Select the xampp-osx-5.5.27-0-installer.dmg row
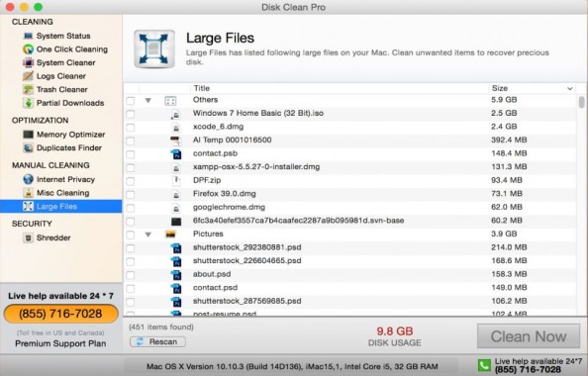Viewport: 588px width, 376px height. (x=350, y=167)
